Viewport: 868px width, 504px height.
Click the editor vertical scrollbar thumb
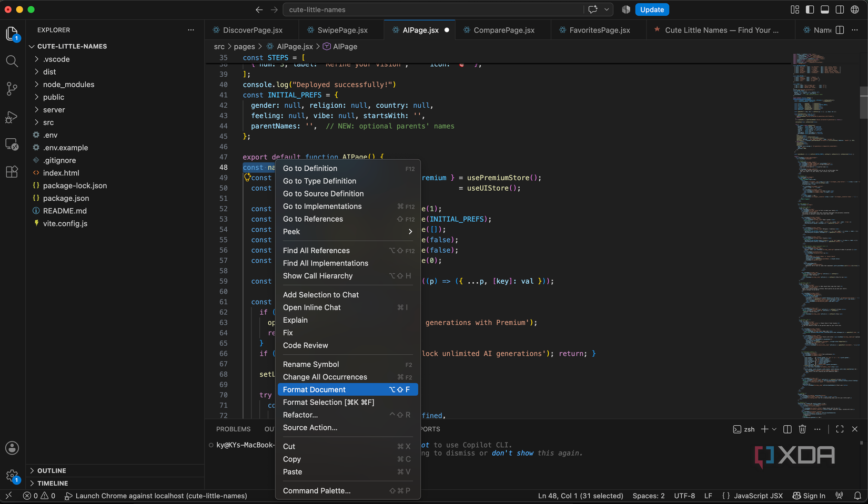864,102
